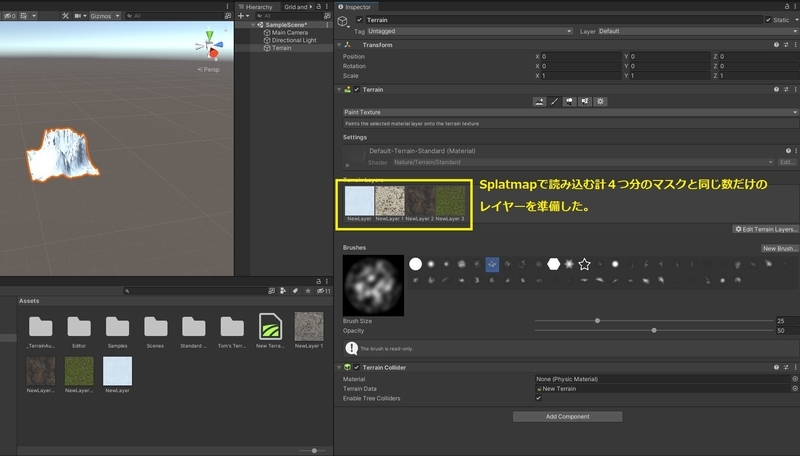The image size is (800, 456).
Task: Open Terrain component preset settings icon
Action: (x=786, y=89)
